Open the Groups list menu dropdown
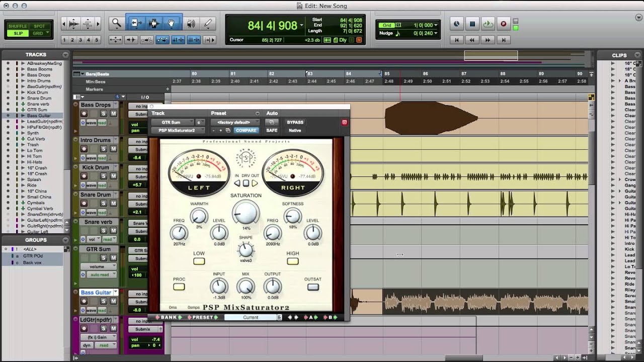 (65, 240)
